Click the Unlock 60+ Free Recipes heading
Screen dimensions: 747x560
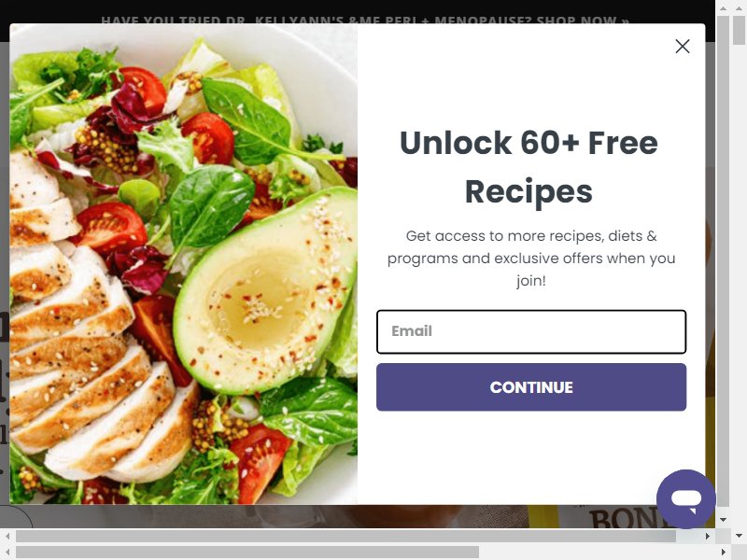(529, 167)
